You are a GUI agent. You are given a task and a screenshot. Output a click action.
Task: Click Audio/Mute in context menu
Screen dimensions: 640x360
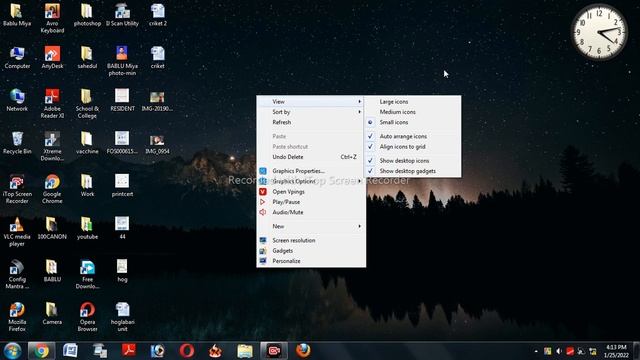311,212
